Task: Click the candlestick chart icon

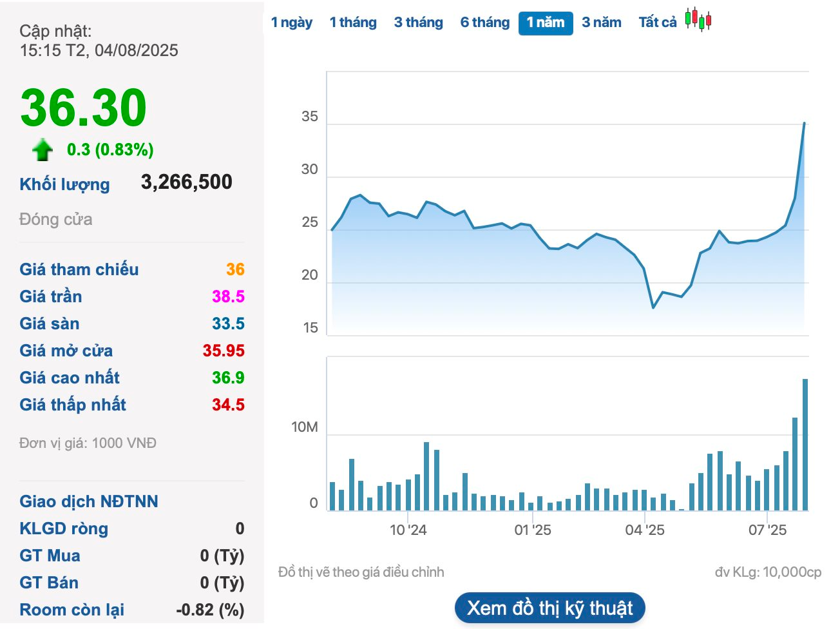Action: (698, 19)
